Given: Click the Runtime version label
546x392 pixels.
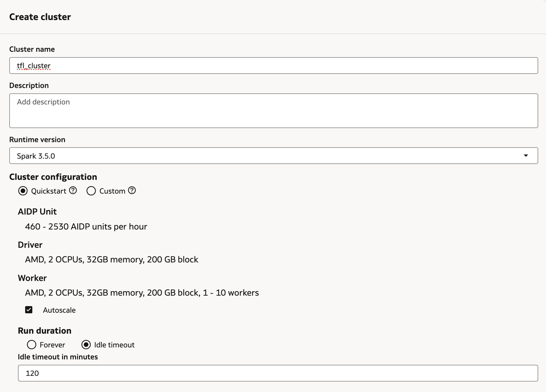Looking at the screenshot, I should [37, 139].
